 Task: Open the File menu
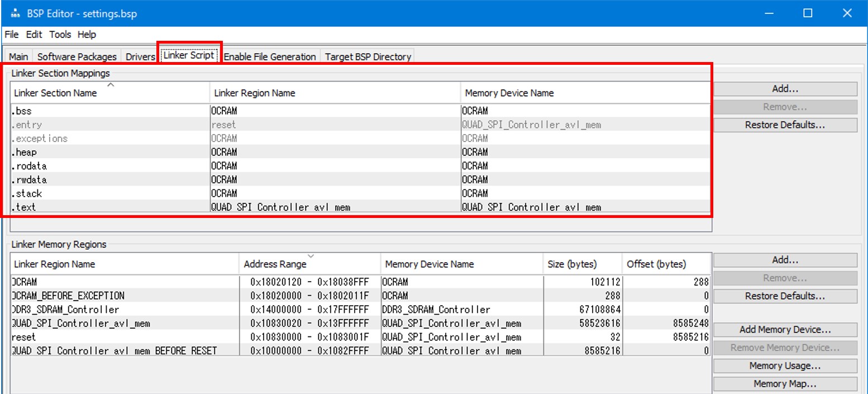pos(11,35)
